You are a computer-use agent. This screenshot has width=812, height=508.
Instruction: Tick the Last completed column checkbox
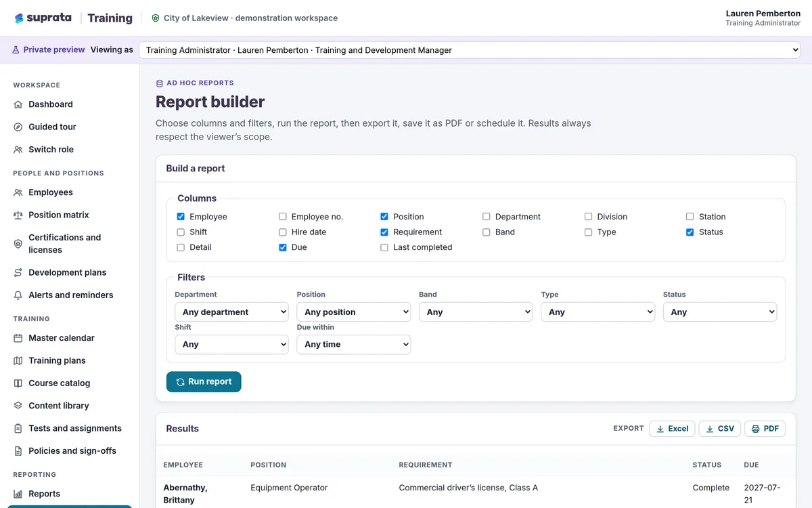tap(384, 248)
